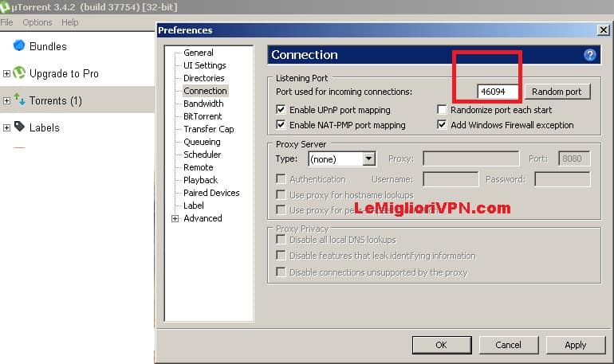Click the Random port button
Viewport: 614px width, 364px height.
[x=557, y=92]
